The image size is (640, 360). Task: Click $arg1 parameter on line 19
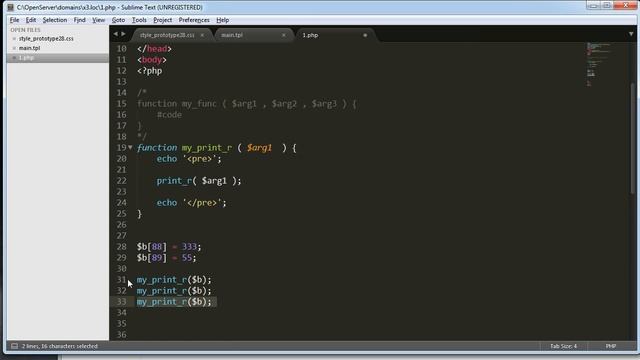(x=259, y=148)
